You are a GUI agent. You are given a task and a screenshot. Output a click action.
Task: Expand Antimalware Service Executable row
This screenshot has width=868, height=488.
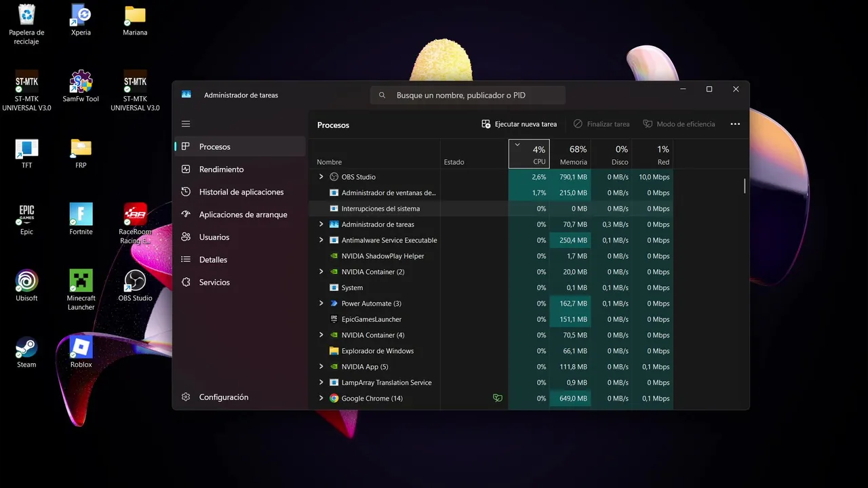(x=321, y=240)
